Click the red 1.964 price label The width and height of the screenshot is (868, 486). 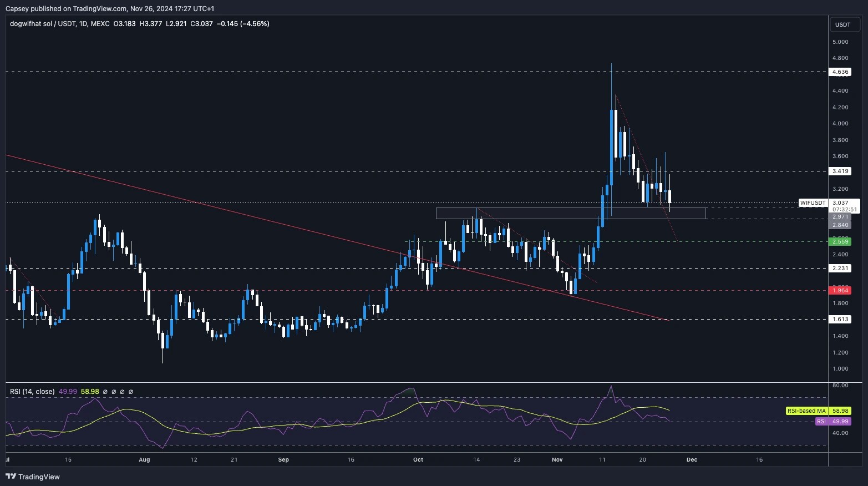(839, 290)
